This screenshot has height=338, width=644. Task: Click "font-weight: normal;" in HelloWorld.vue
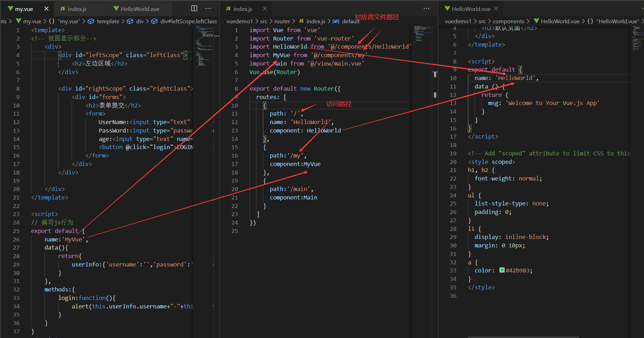[x=508, y=178]
